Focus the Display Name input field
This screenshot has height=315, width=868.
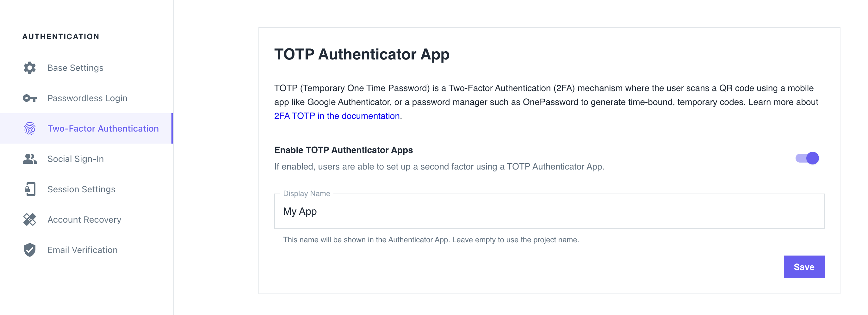[x=549, y=211]
